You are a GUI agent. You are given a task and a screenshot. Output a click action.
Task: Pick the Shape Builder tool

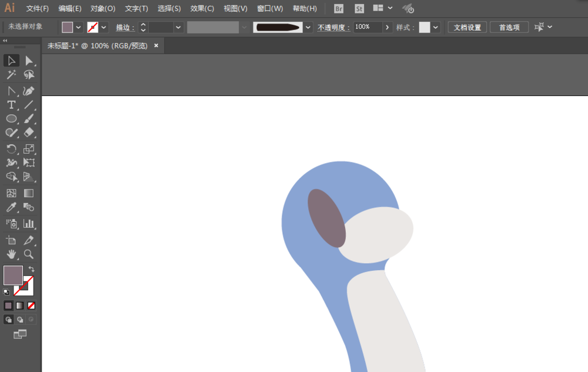coord(11,177)
